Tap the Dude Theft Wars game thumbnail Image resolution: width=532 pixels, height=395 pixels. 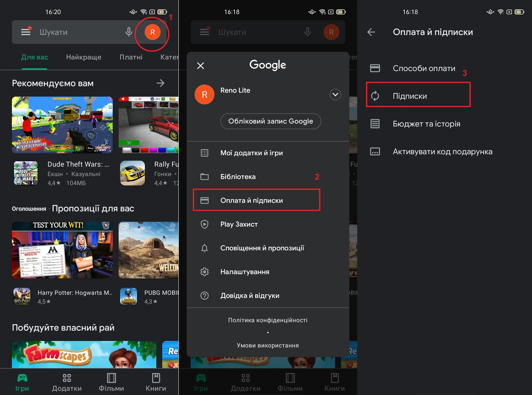[x=62, y=125]
